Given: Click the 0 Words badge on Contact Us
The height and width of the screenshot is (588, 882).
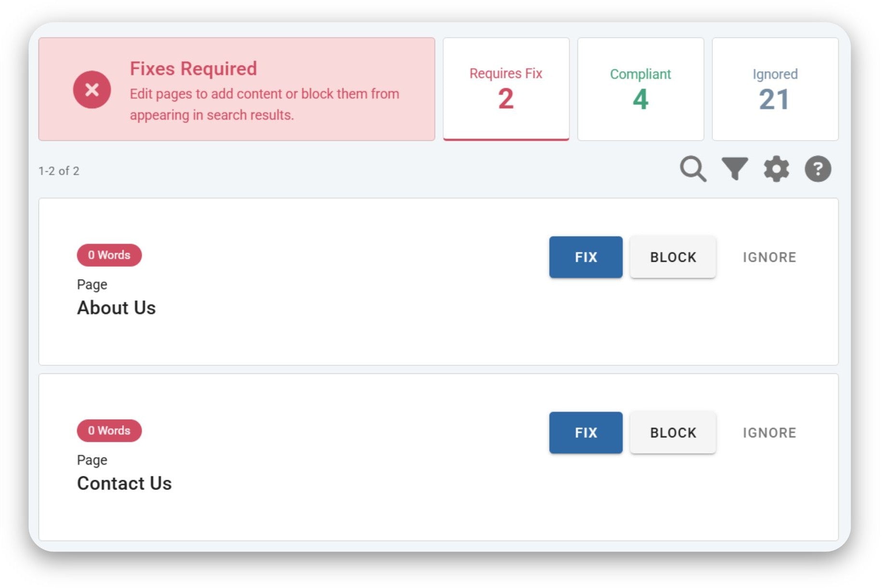Looking at the screenshot, I should coord(109,431).
